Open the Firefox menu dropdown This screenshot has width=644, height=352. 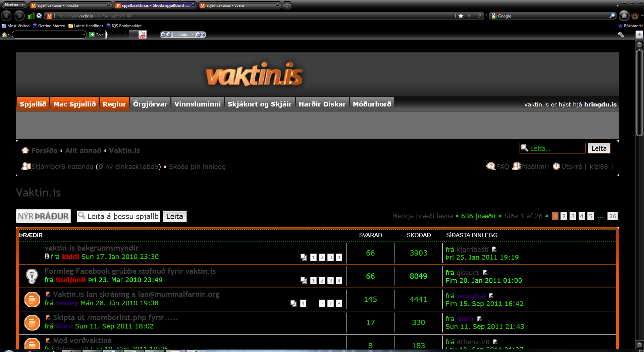point(14,5)
